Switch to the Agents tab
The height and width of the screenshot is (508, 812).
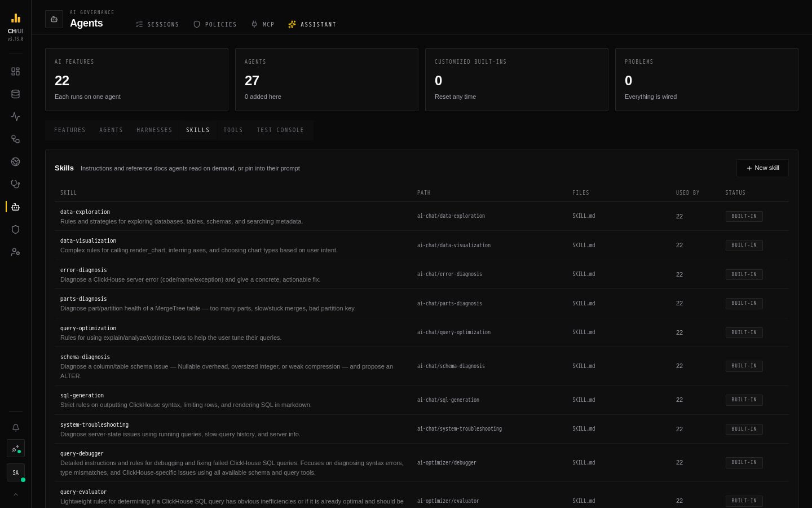click(111, 130)
